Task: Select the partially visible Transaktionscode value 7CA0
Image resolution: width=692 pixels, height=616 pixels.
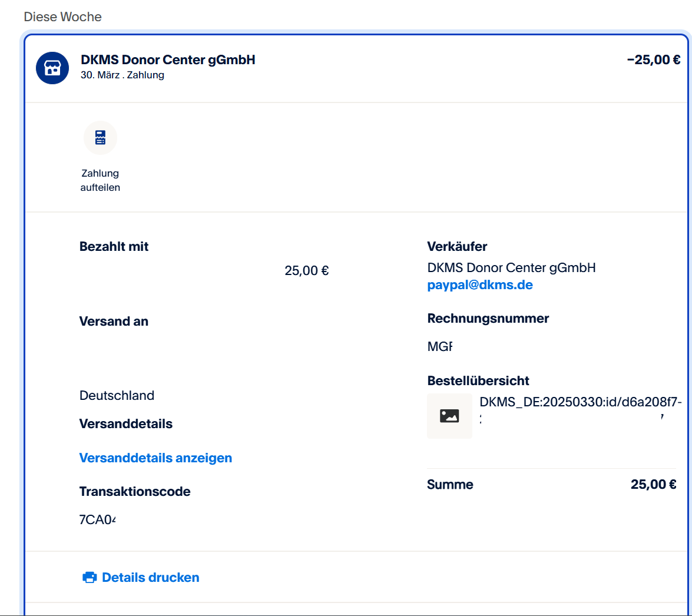Action: [98, 519]
